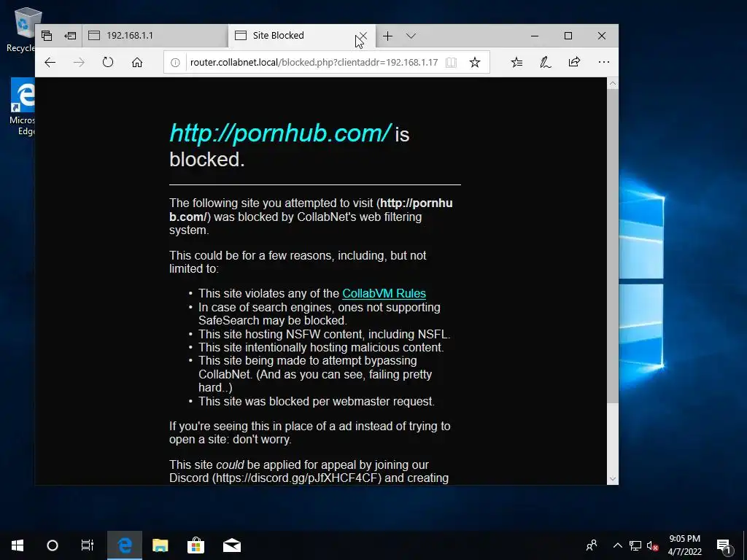Open Mail app from taskbar
747x560 pixels.
(x=232, y=545)
